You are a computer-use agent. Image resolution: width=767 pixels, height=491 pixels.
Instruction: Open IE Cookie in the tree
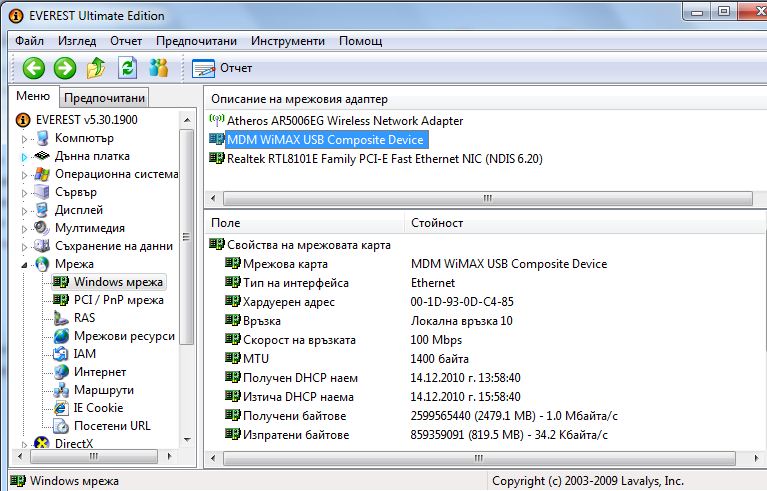pos(98,408)
